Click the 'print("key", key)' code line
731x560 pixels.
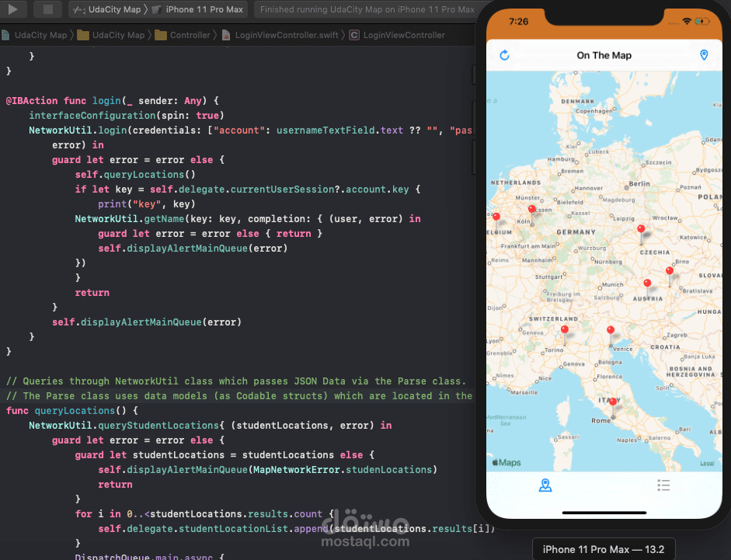(146, 203)
